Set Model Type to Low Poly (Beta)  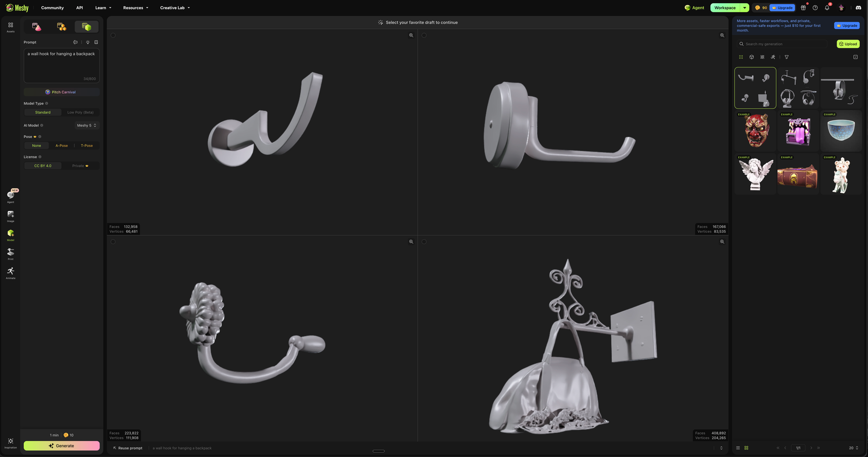(x=80, y=112)
